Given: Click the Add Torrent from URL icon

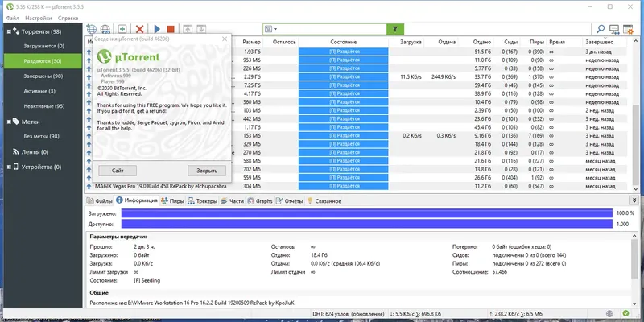Looking at the screenshot, I should click(91, 29).
